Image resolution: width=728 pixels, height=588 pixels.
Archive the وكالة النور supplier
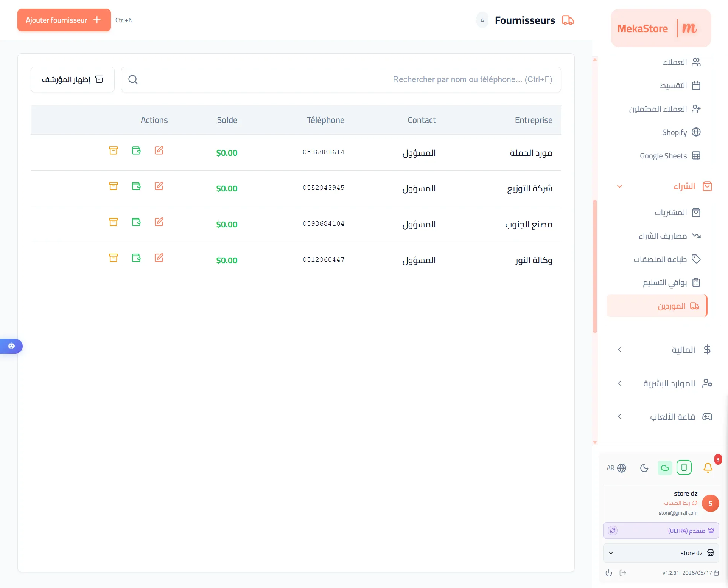[x=114, y=258]
